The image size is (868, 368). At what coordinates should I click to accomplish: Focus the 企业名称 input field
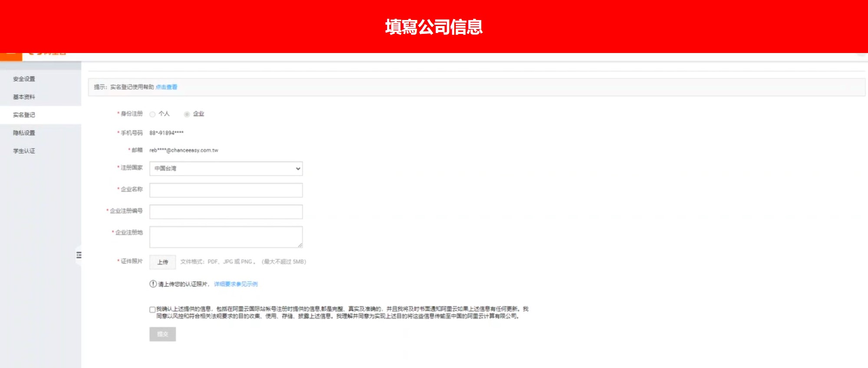click(226, 190)
